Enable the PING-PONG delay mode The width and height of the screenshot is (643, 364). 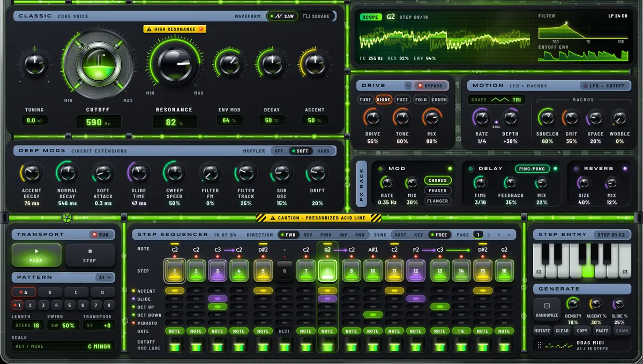coord(533,169)
